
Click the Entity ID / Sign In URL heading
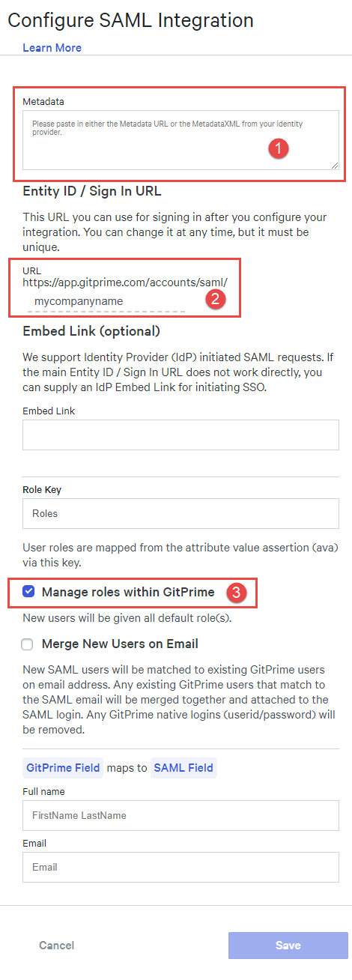92,191
